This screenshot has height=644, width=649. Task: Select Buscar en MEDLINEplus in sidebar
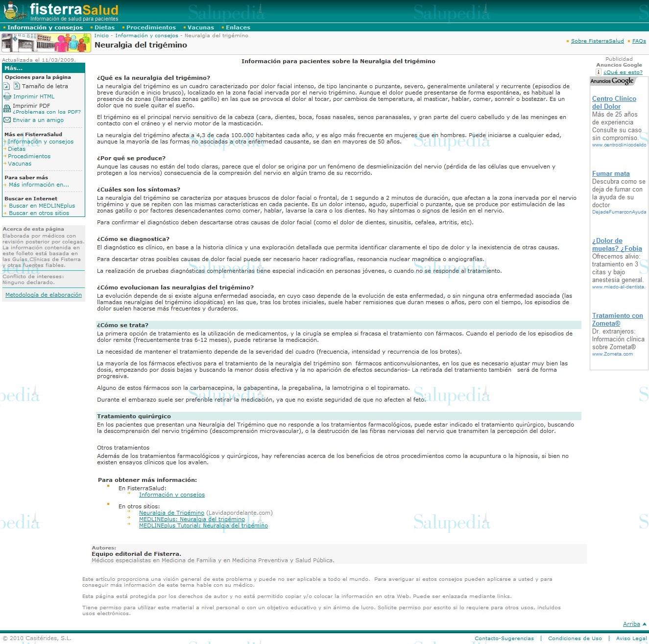[41, 206]
